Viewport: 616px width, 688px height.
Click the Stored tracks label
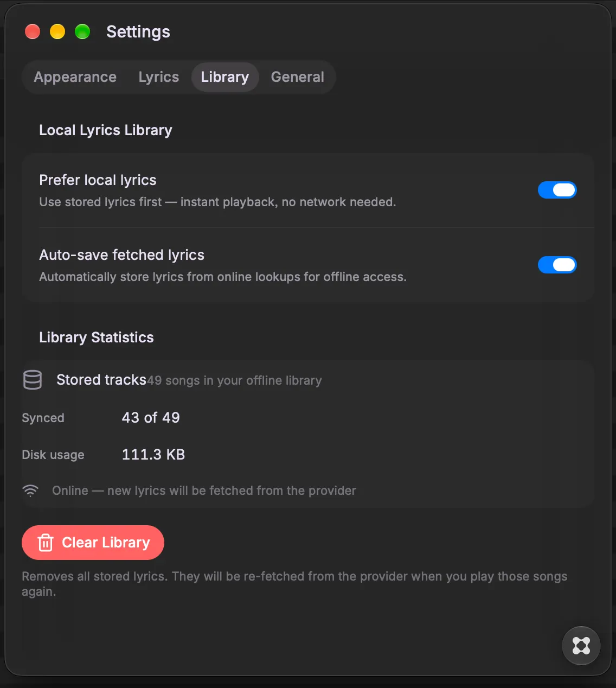tap(101, 380)
